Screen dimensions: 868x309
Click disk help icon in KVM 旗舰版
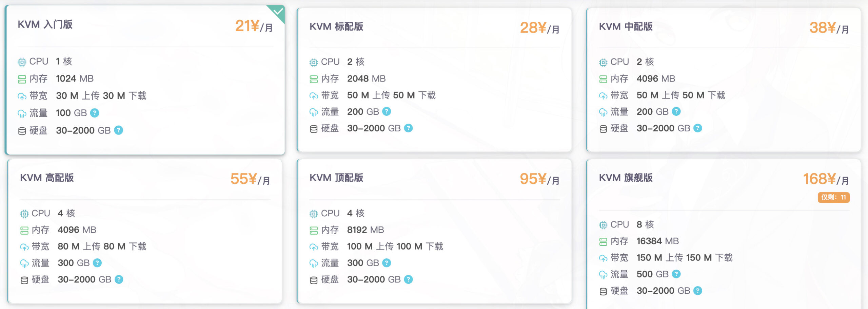tap(698, 291)
